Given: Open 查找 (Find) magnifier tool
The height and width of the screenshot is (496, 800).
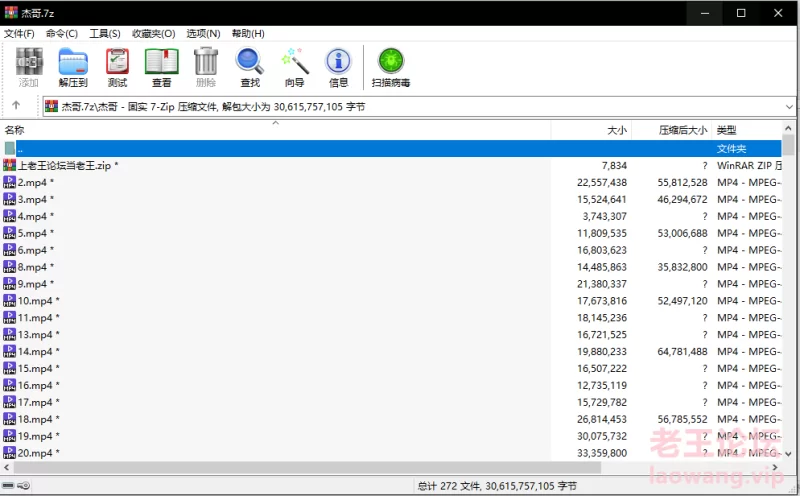Looking at the screenshot, I should (250, 61).
